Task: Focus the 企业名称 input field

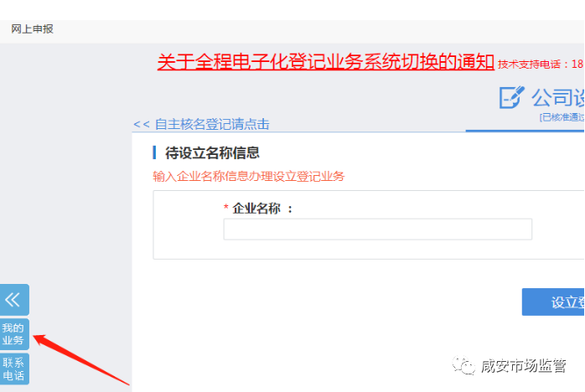Action: pos(377,229)
